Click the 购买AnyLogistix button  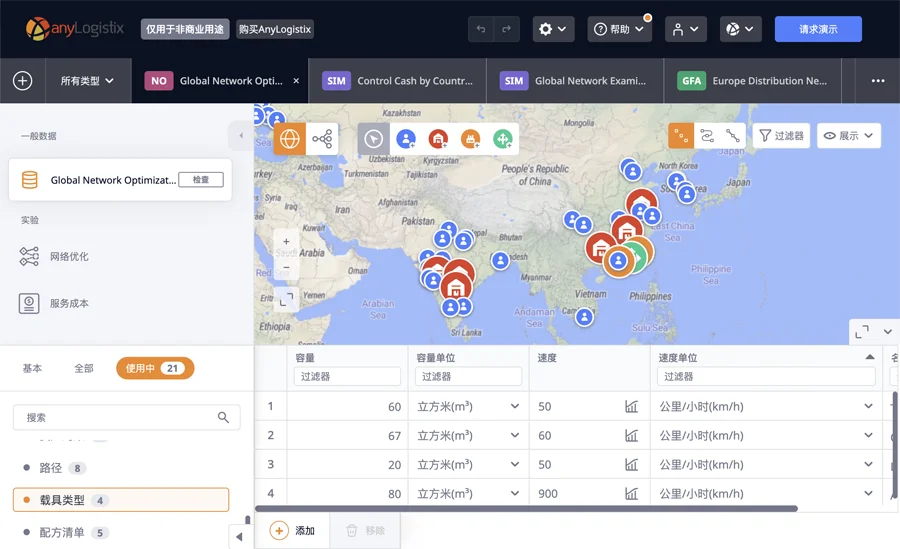[x=275, y=29]
